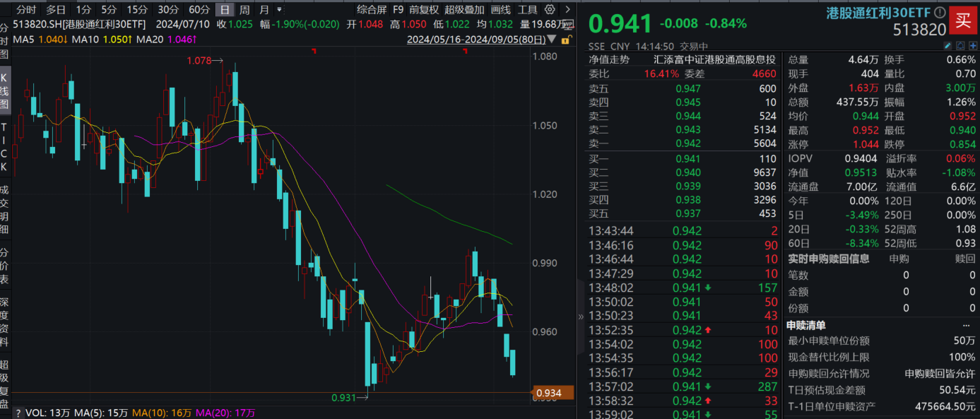Image resolution: width=980 pixels, height=419 pixels.
Task: Toggle the lock icon beside the date range
Action: tap(566, 39)
